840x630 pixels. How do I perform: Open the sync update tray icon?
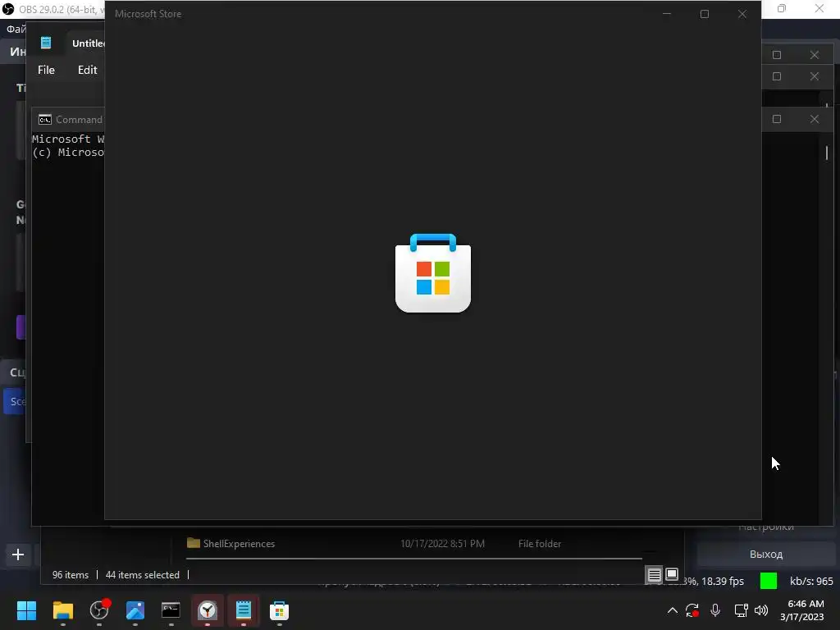tap(692, 610)
